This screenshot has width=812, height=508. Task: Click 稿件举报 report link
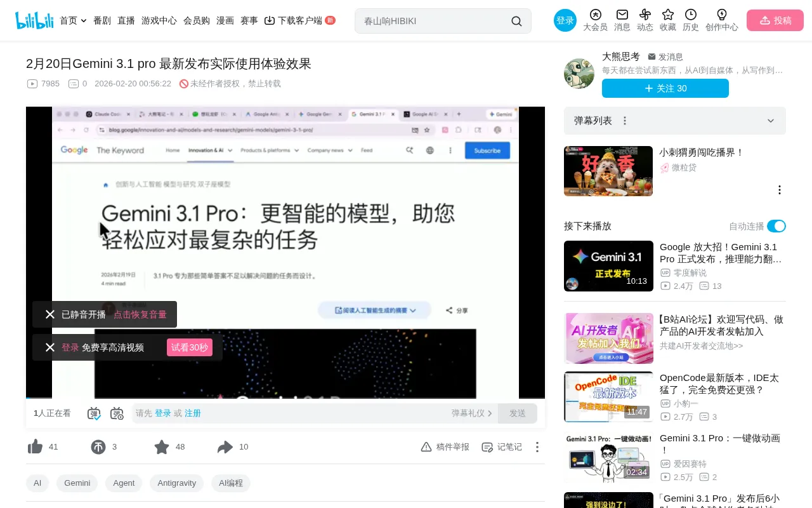[x=445, y=447]
